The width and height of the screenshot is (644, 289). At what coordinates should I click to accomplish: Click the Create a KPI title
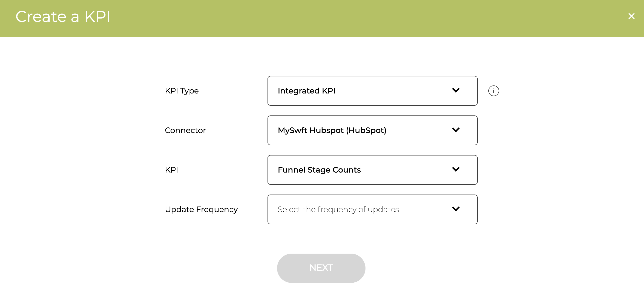click(63, 17)
